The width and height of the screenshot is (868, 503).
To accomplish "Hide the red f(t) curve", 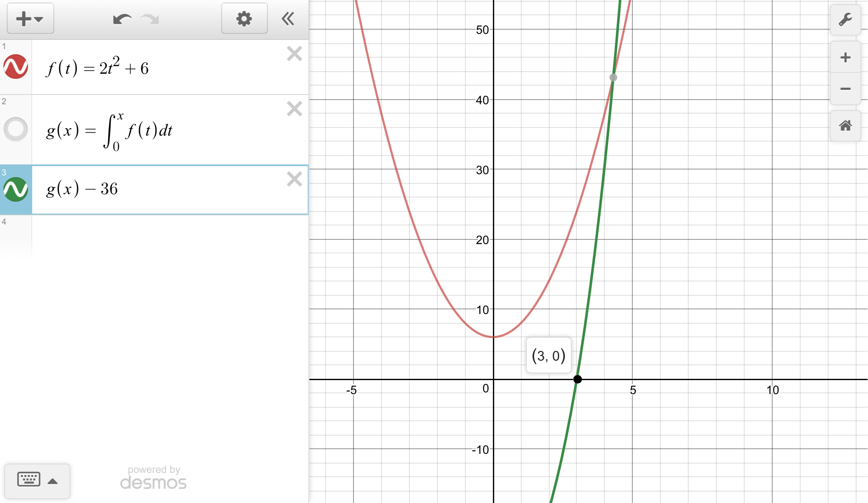I will (16, 67).
